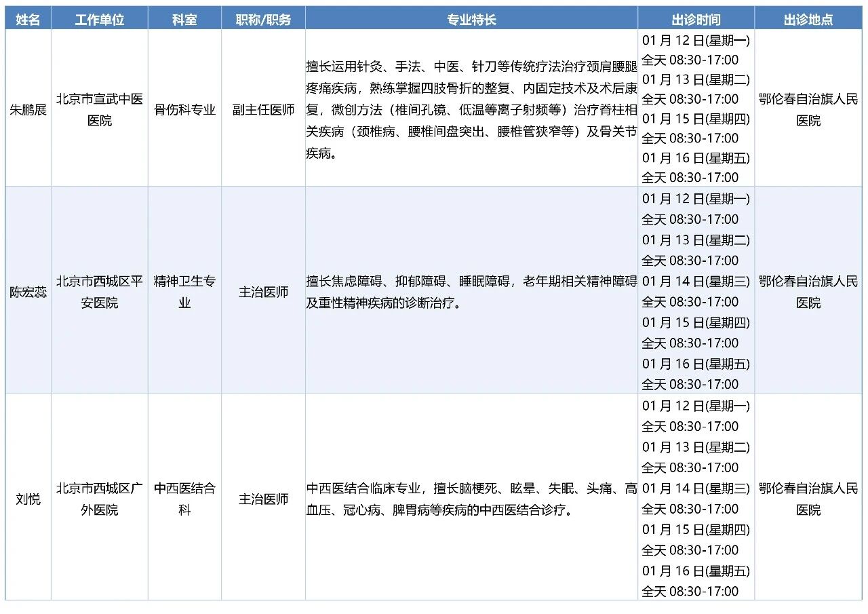Select the 工作单位 column header
868x614 pixels.
tap(100, 20)
